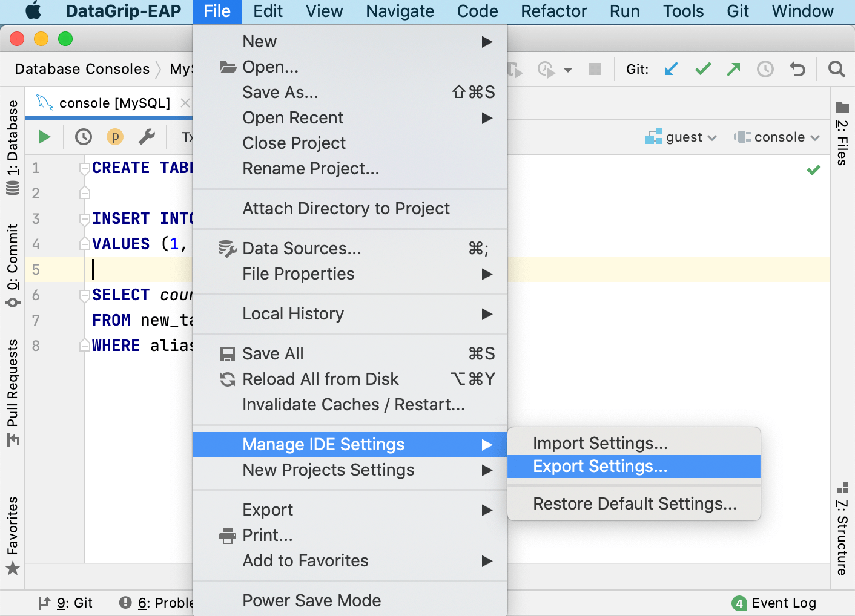Open the guest session dropdown
This screenshot has height=616, width=855.
click(681, 137)
